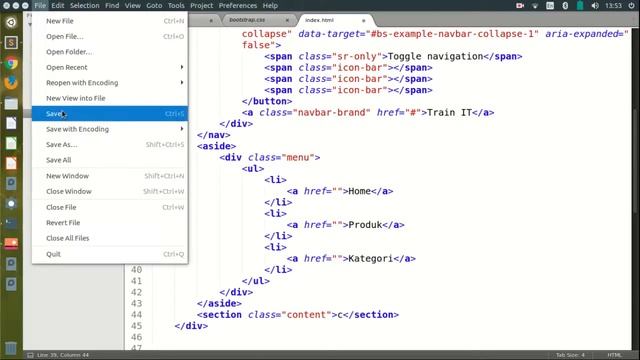Close the open File menu via File
This screenshot has width=640, height=360.
40,5
